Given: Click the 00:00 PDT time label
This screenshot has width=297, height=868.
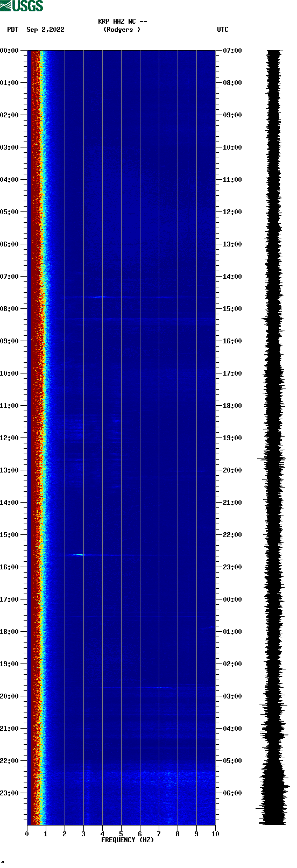Looking at the screenshot, I should [x=10, y=51].
